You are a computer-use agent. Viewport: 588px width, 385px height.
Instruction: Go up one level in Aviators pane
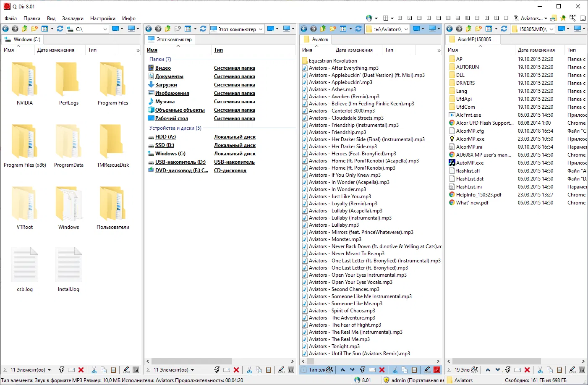(323, 29)
